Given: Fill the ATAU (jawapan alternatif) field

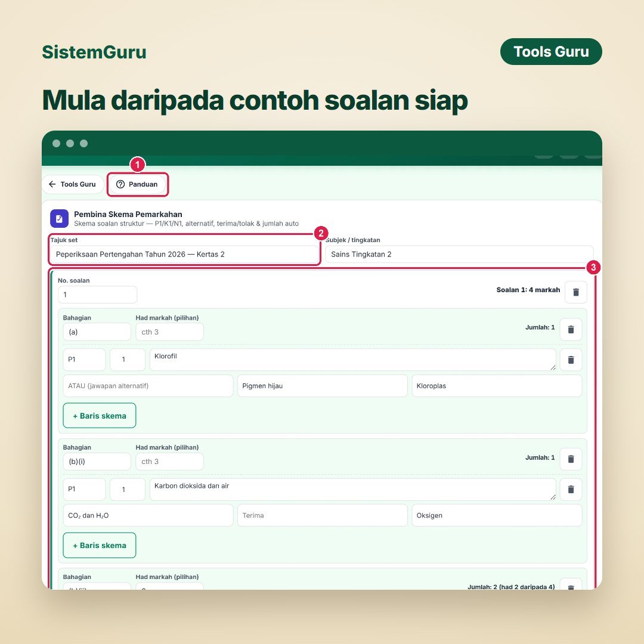Looking at the screenshot, I should click(148, 386).
